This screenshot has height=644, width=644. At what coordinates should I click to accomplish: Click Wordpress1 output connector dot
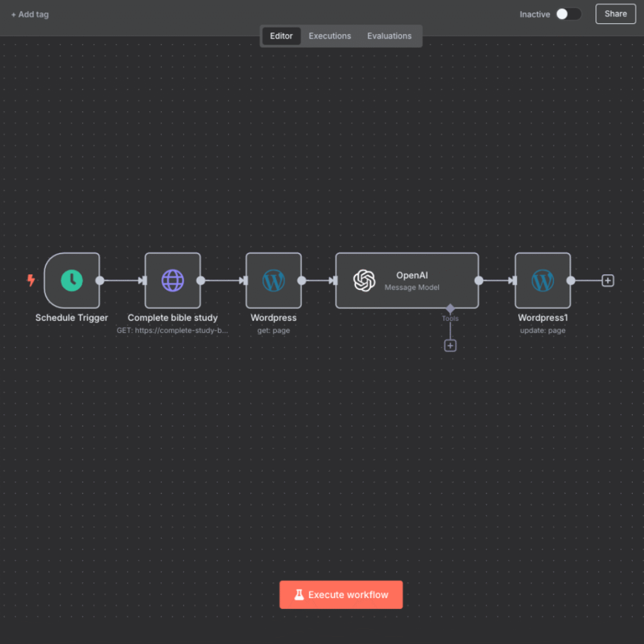(571, 280)
